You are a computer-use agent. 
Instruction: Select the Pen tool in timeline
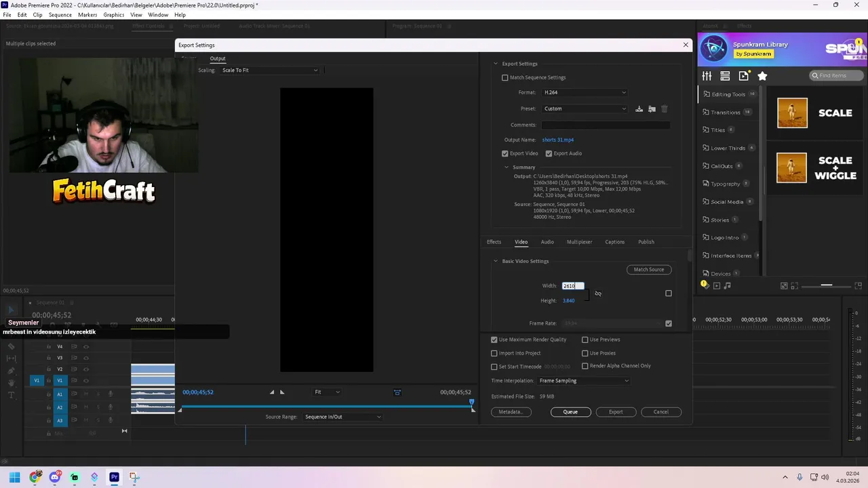11,371
